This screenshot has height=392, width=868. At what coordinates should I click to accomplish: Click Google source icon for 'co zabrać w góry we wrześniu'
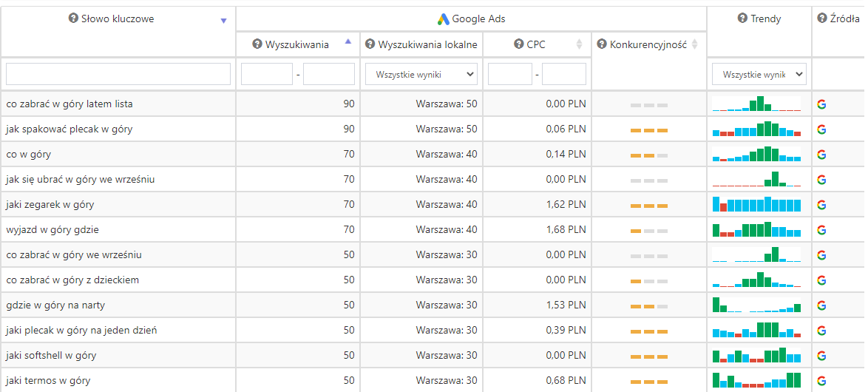coord(821,255)
